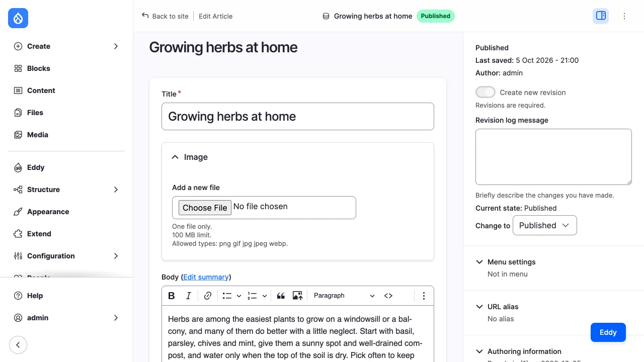
Task: Apply italic formatting in Body editor
Action: point(189,296)
